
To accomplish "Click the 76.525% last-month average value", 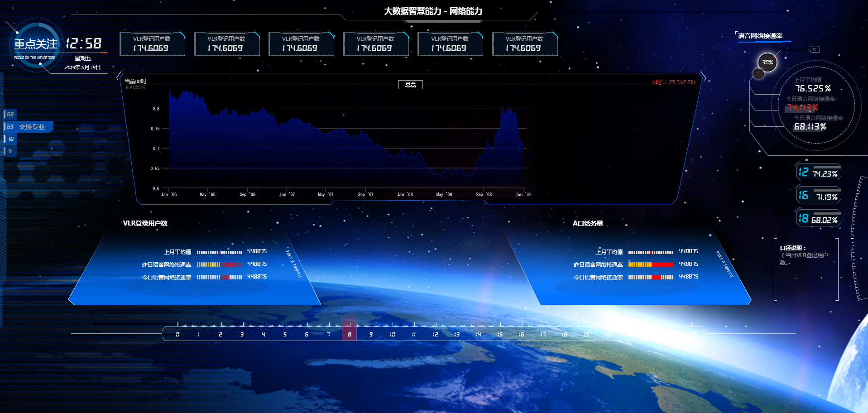I will 813,89.
